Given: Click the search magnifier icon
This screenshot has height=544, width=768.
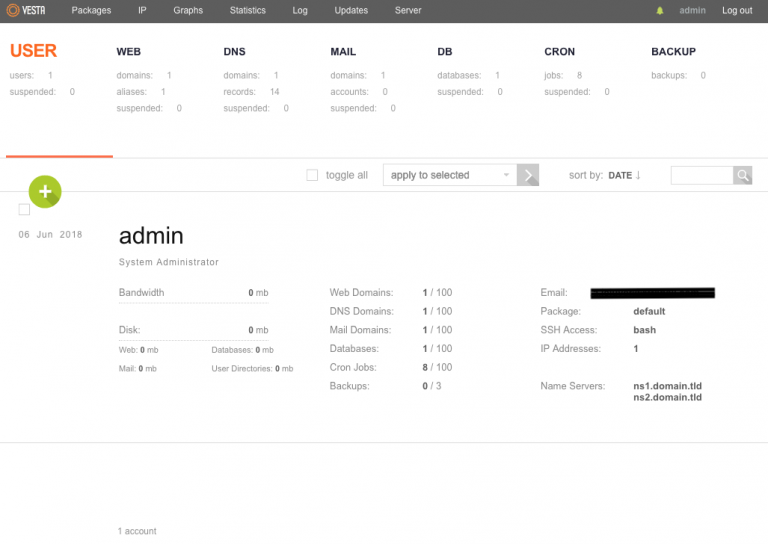Looking at the screenshot, I should coord(743,175).
